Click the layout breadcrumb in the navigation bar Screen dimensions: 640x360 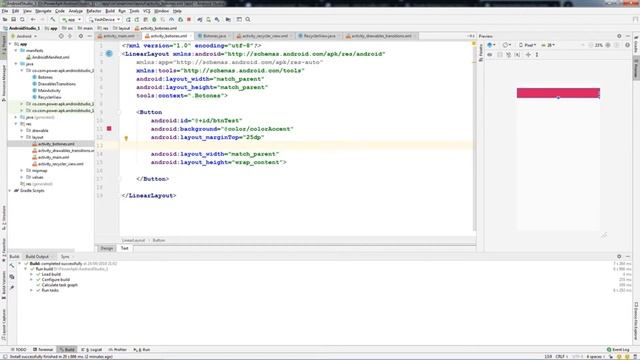122,28
